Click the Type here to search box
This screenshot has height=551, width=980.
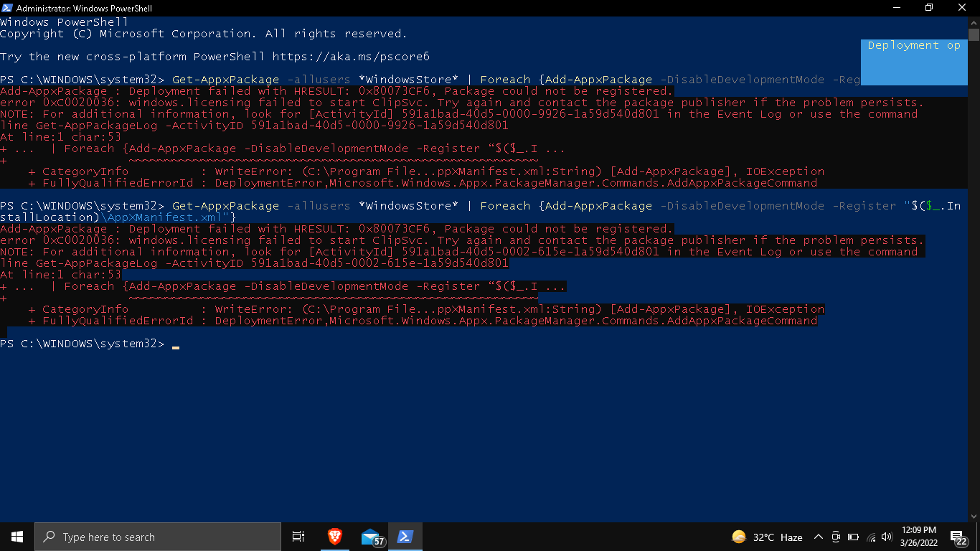click(x=158, y=537)
